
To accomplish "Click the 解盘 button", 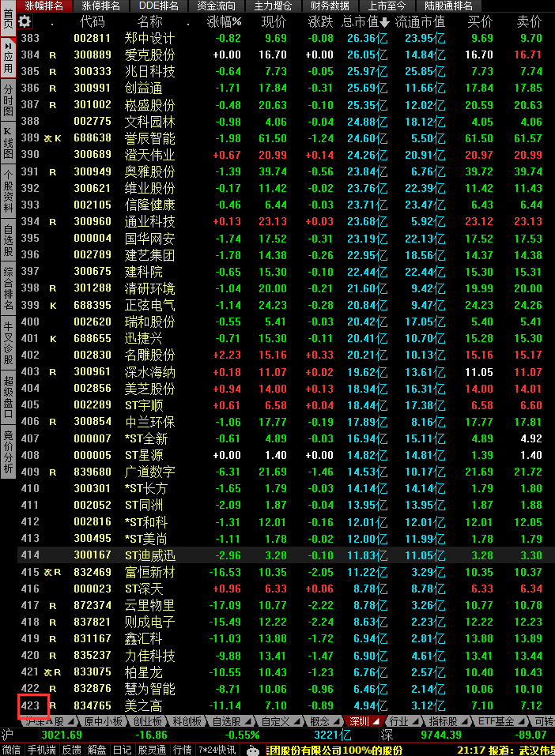I will tap(96, 750).
